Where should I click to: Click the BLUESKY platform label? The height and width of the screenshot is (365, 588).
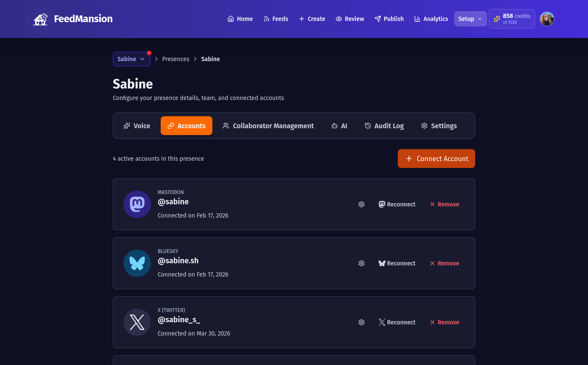click(168, 251)
